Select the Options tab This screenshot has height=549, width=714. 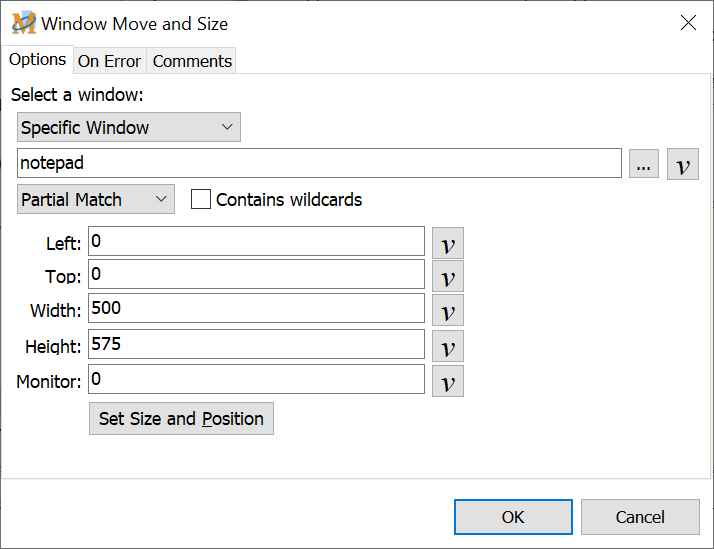point(38,59)
